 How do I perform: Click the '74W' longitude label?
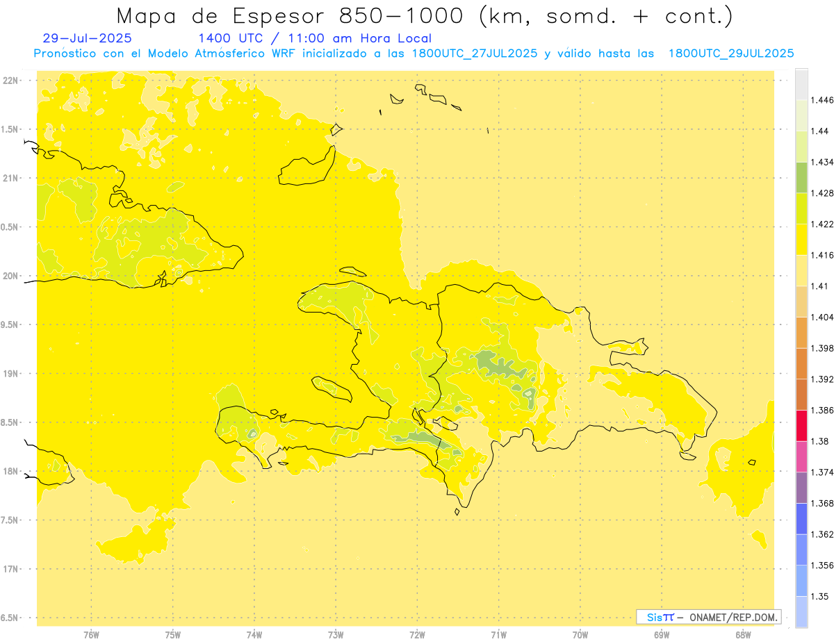[254, 635]
